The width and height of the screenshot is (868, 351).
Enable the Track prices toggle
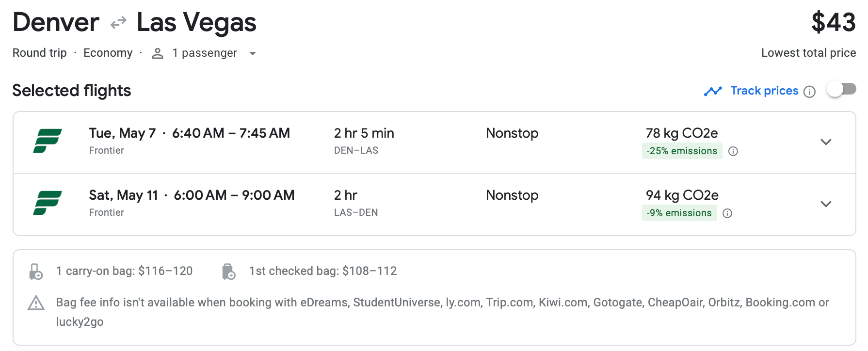coord(841,90)
